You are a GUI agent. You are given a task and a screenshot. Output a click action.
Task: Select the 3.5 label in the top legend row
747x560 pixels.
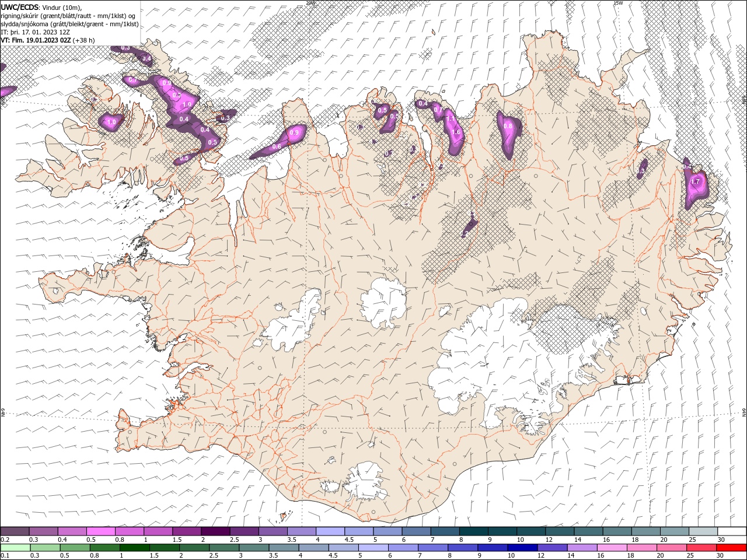click(292, 540)
